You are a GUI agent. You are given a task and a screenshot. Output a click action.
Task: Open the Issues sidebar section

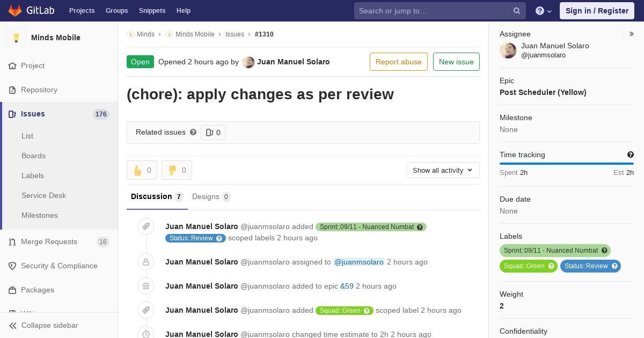pyautogui.click(x=59, y=114)
